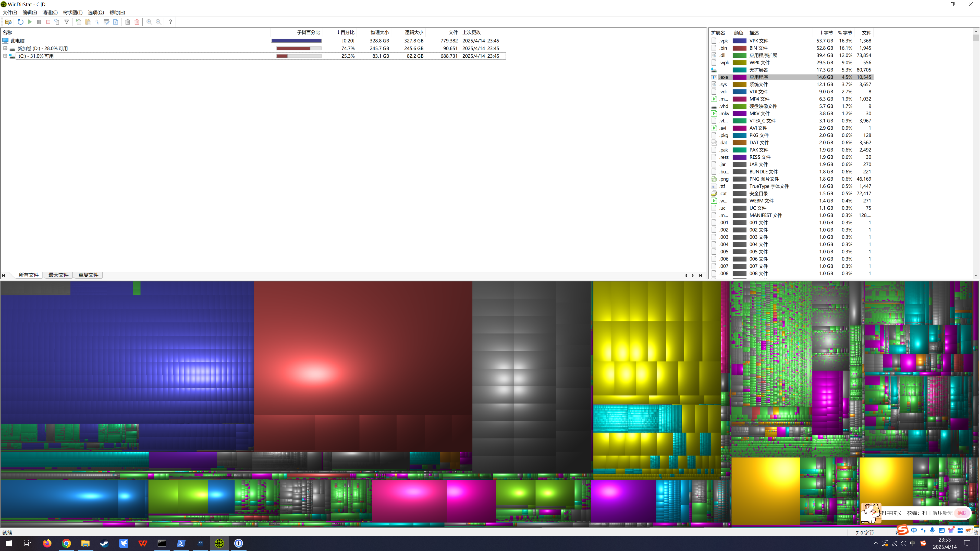The height and width of the screenshot is (551, 980).
Task: Sort by the 物理大小 column header
Action: (379, 32)
